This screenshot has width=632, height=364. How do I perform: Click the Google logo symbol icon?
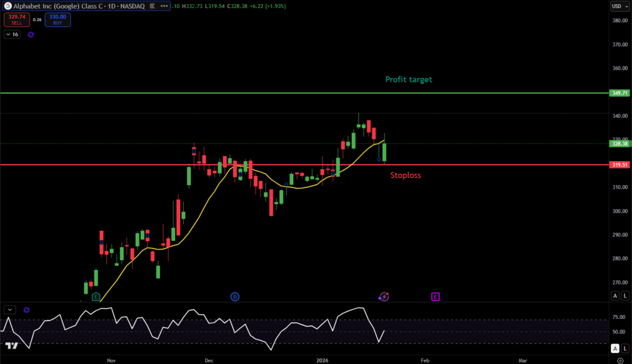(7, 6)
